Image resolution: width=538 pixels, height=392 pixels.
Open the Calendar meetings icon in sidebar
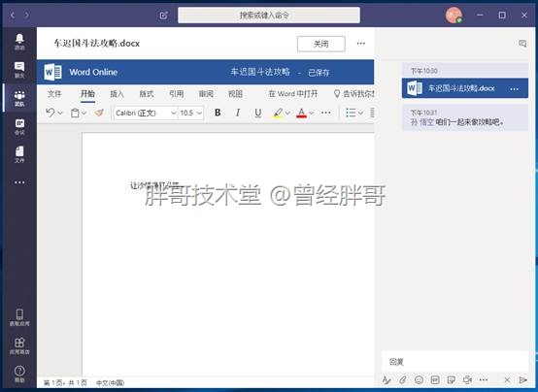(x=19, y=126)
